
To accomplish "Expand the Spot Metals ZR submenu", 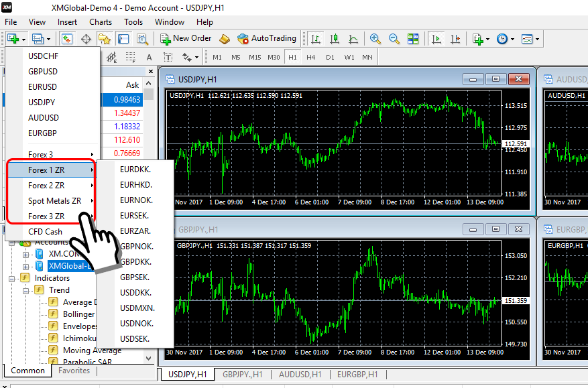I will 51,201.
